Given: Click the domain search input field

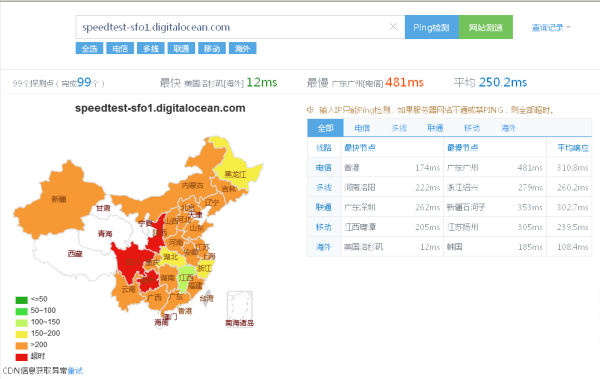Looking at the screenshot, I should 233,27.
